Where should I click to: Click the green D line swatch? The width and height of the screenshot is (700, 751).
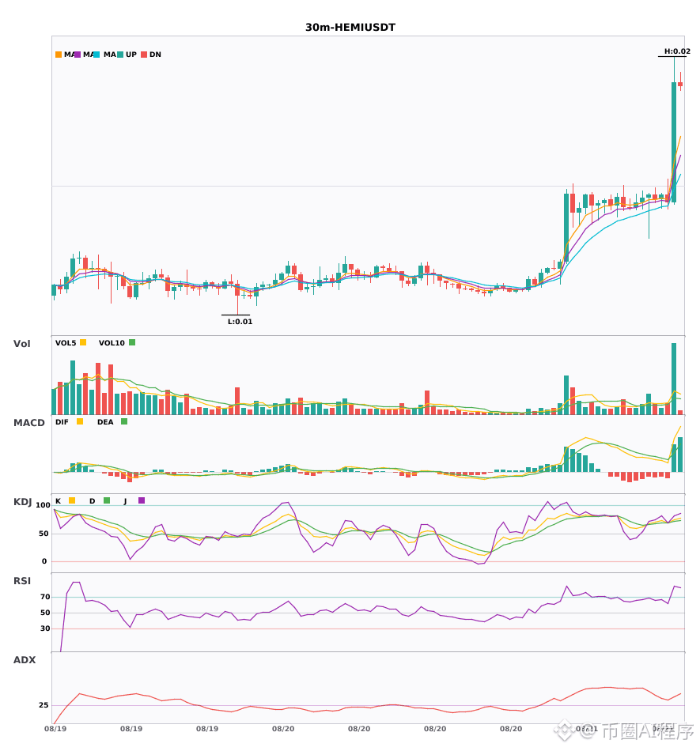pos(107,500)
